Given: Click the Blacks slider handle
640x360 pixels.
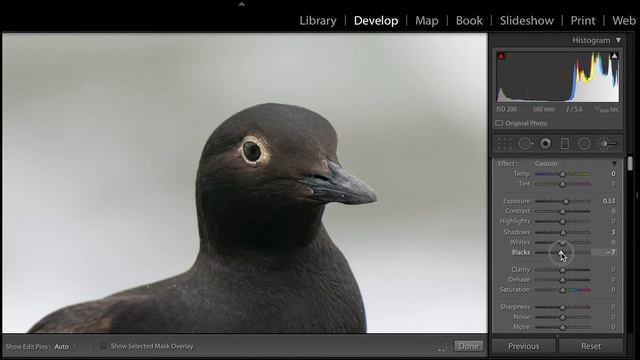Looking at the screenshot, I should click(x=561, y=253).
